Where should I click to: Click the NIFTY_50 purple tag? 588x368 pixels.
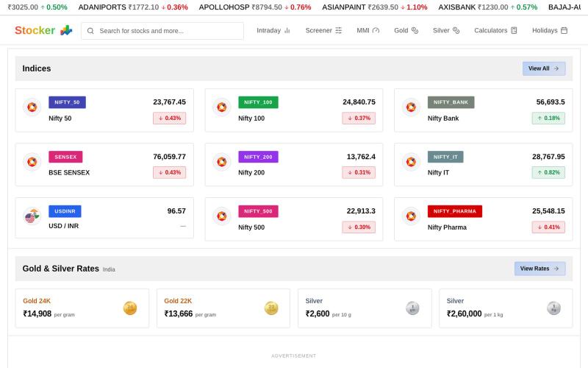coord(67,102)
